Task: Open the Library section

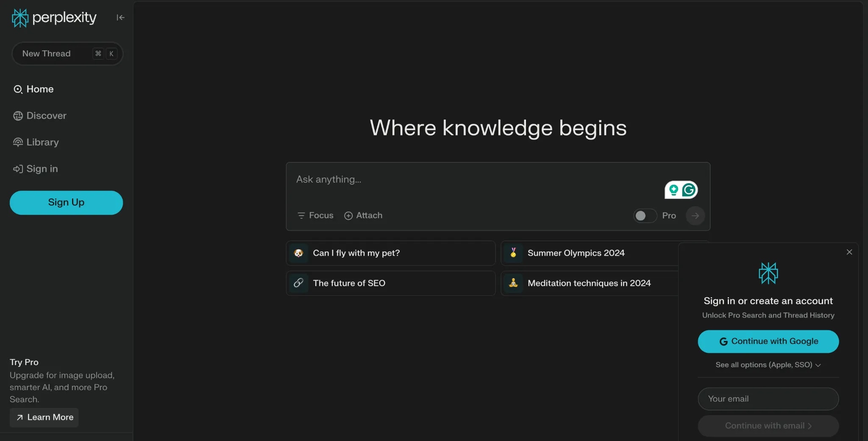Action: click(x=36, y=142)
